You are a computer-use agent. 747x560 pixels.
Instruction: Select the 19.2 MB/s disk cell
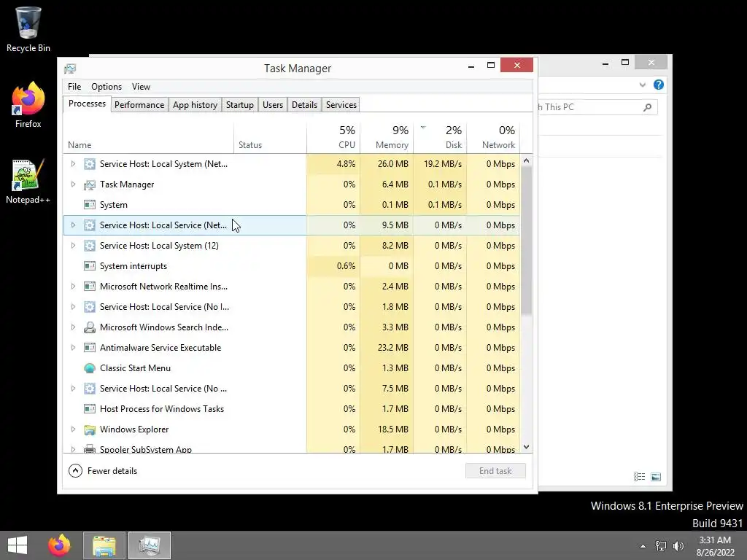(x=440, y=164)
